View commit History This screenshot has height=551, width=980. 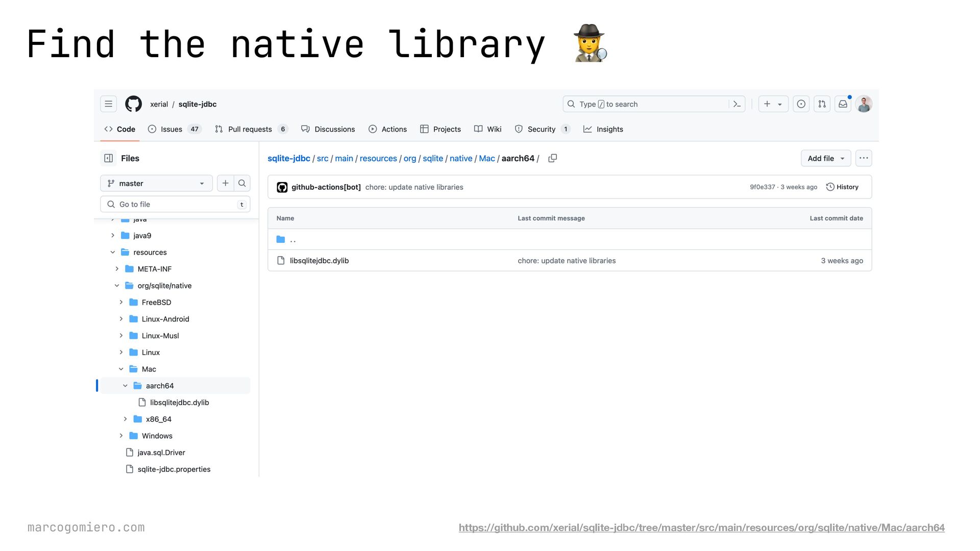point(843,187)
